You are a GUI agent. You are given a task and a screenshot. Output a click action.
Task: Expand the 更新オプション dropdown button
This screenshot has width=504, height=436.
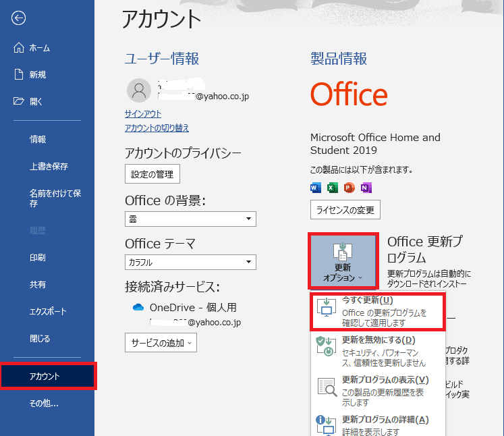[x=343, y=261]
